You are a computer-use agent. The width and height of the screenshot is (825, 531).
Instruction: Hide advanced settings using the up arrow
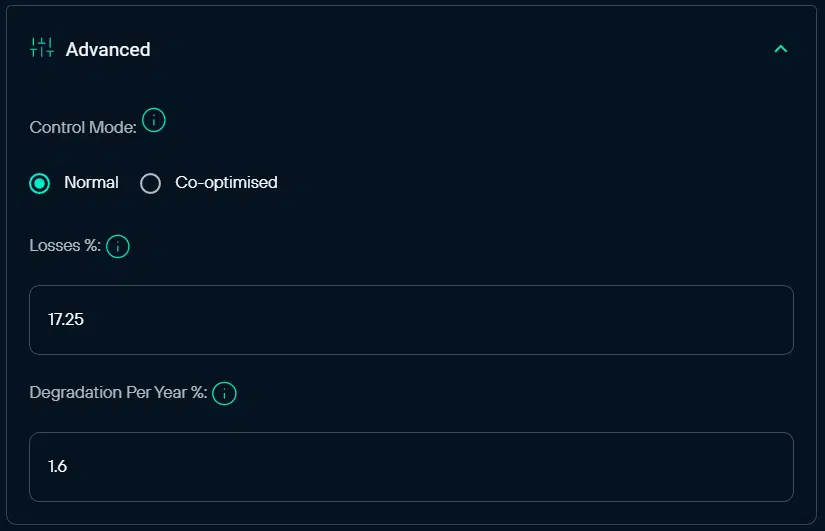point(781,48)
